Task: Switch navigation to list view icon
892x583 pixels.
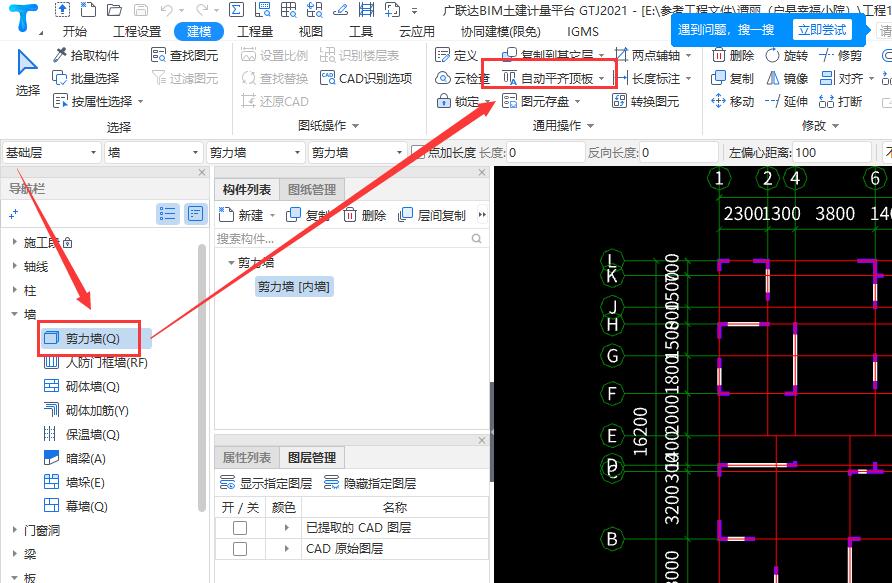Action: (168, 214)
